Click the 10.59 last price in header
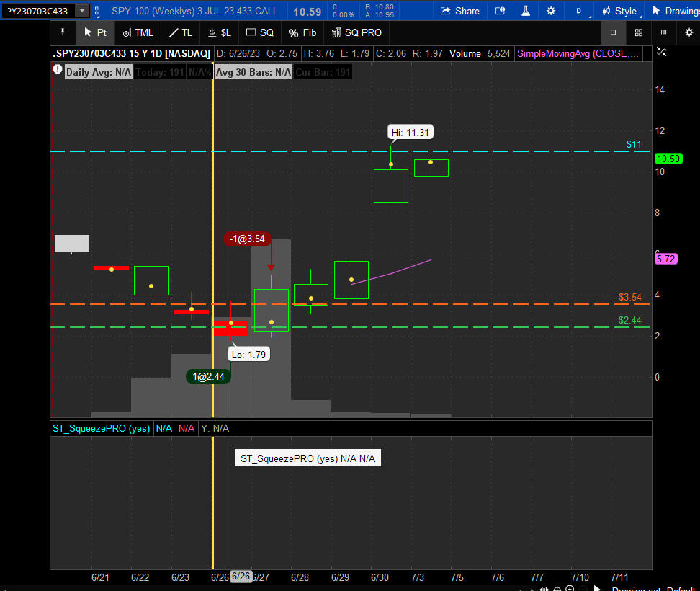 point(307,12)
